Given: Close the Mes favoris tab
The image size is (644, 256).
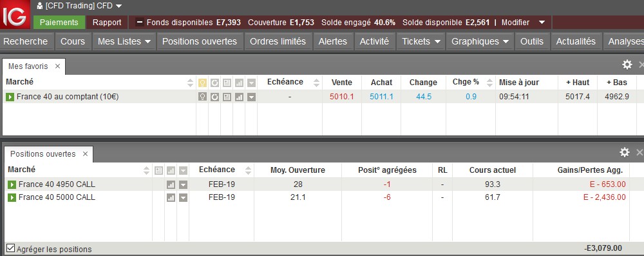Looking at the screenshot, I should tap(57, 66).
